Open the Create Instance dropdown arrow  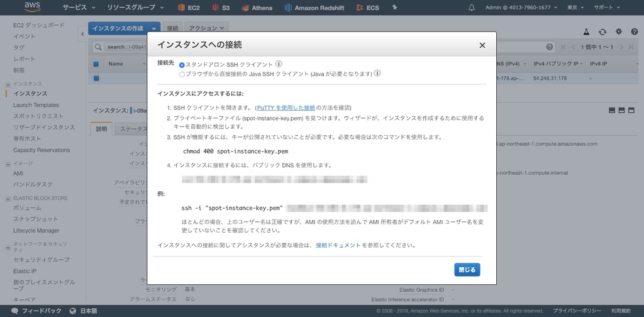click(x=154, y=28)
